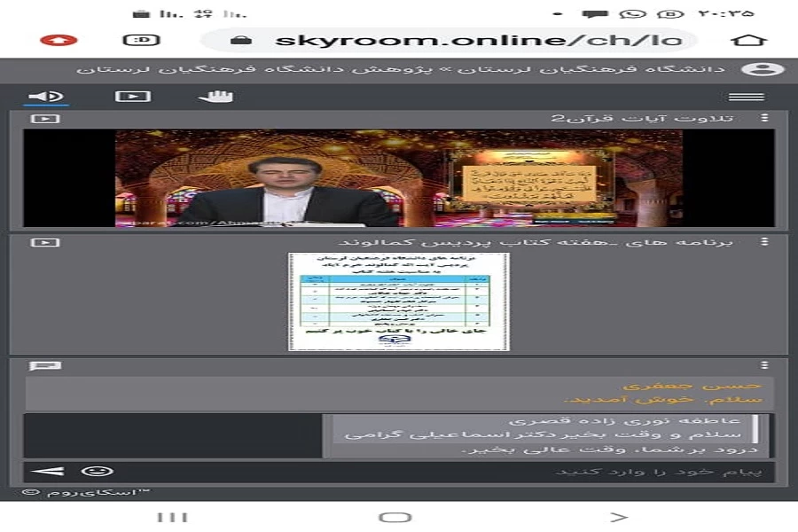
Task: Open options menu for Quran recitation panel
Action: point(764,118)
